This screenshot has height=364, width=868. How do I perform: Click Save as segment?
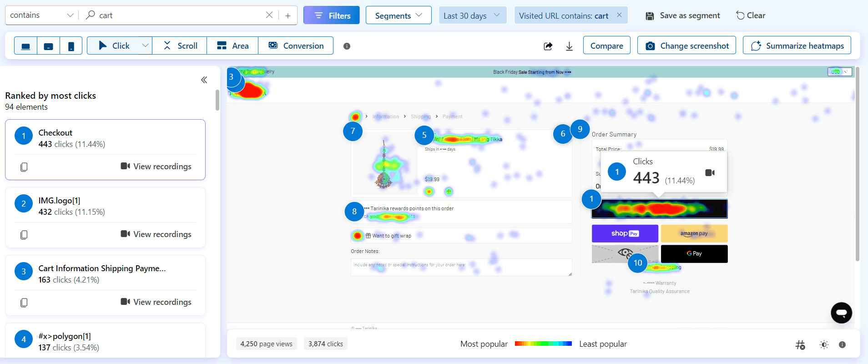tap(682, 15)
